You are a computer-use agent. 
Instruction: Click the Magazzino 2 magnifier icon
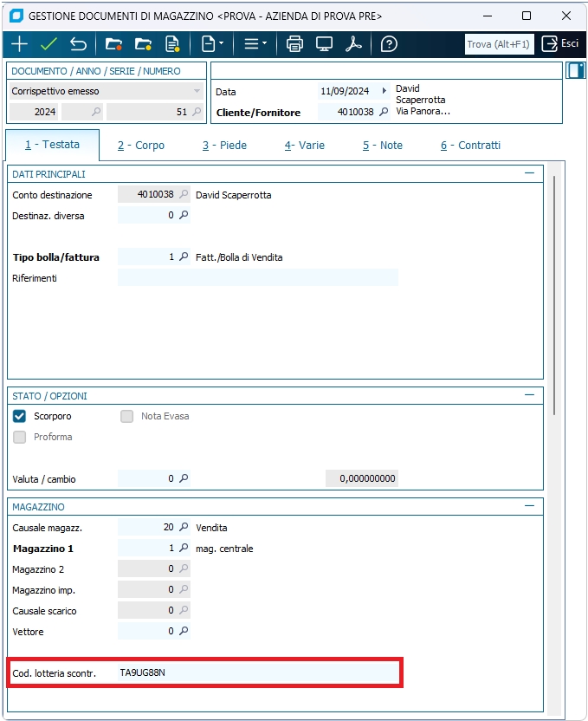184,568
